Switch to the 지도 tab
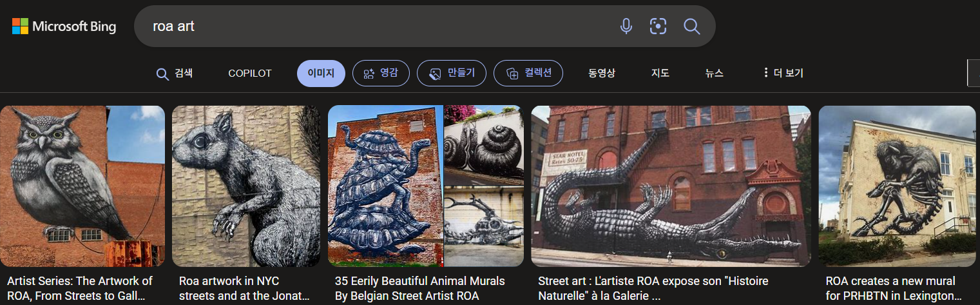The image size is (980, 305). 660,74
